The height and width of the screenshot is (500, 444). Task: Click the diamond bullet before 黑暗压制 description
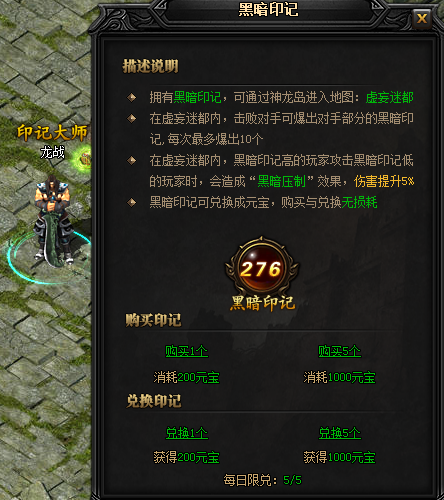[x=132, y=160]
